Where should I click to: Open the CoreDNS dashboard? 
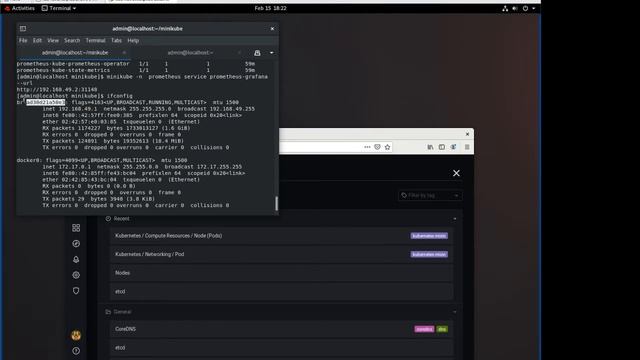tap(281, 329)
